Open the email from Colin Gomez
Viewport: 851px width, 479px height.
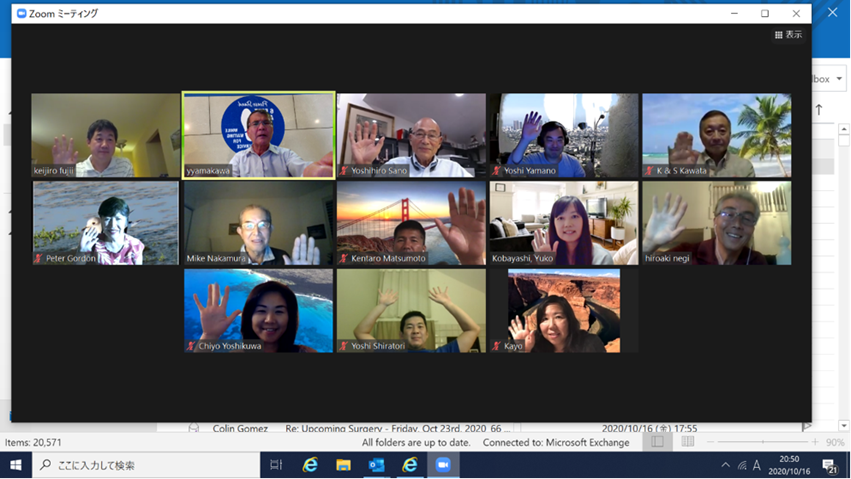(x=400, y=429)
